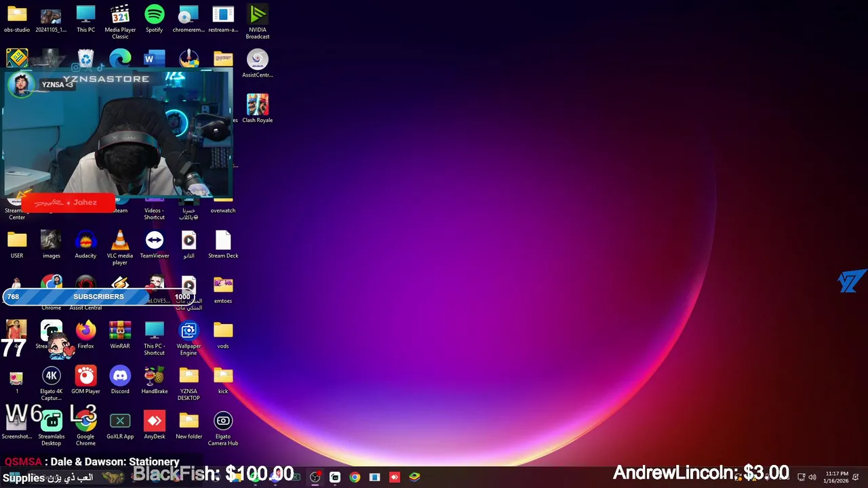Select the AnyDesk desktop shortcut
This screenshot has height=488, width=868.
154,426
